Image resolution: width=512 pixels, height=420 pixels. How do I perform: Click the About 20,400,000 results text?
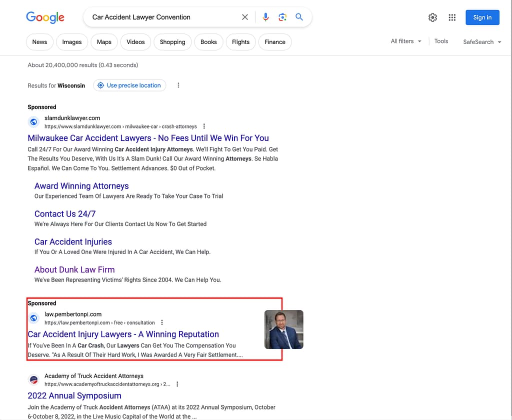pyautogui.click(x=83, y=65)
